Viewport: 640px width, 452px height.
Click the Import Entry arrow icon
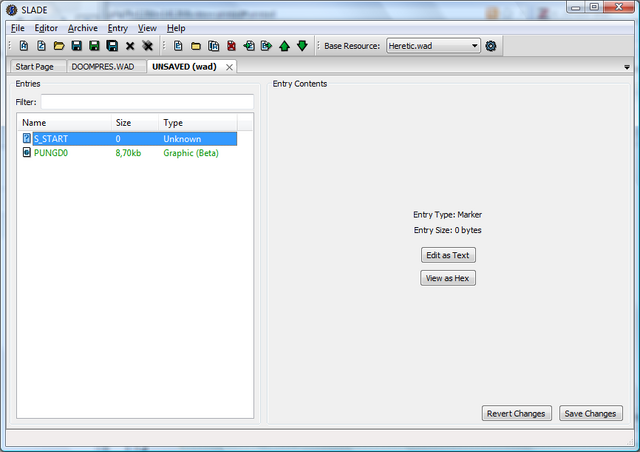[x=249, y=46]
